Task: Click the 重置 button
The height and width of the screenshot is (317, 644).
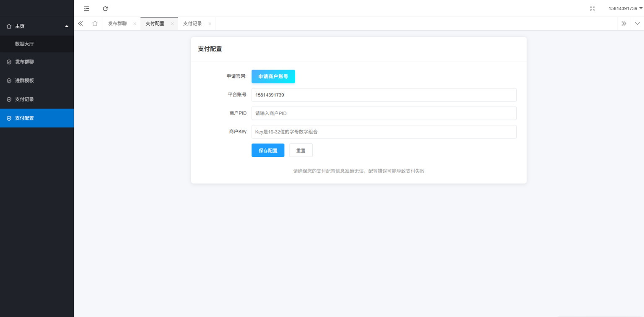Action: coord(301,151)
